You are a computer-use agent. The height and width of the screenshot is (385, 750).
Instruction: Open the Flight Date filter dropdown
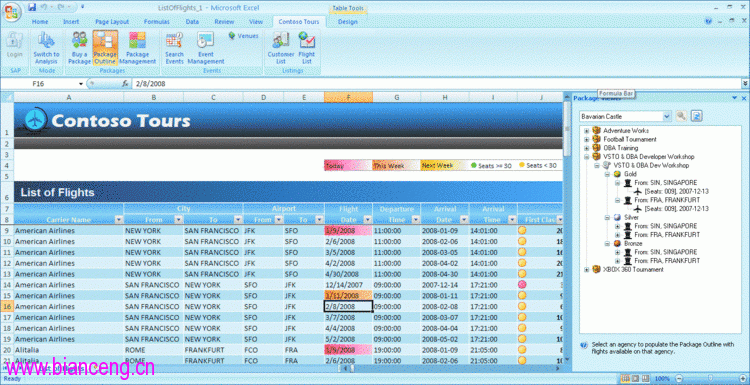pyautogui.click(x=368, y=220)
